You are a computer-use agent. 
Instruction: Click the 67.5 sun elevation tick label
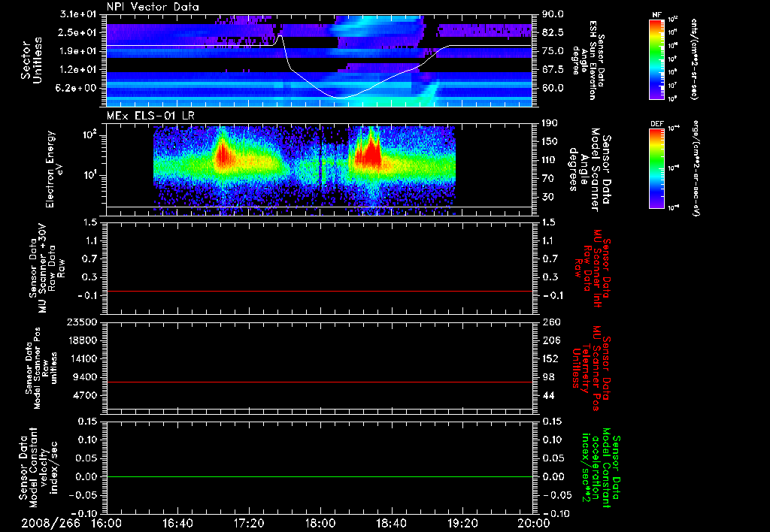pos(553,70)
